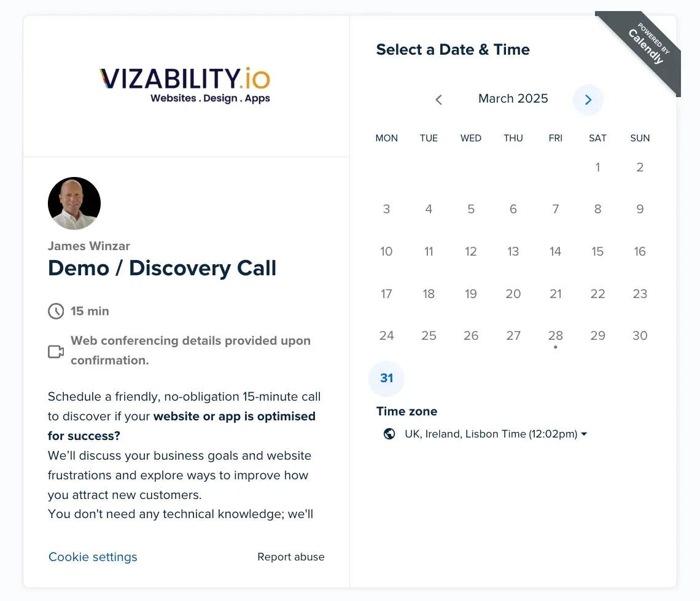Click the Powered by Calendly ribbon
This screenshot has width=700, height=601.
[x=645, y=47]
